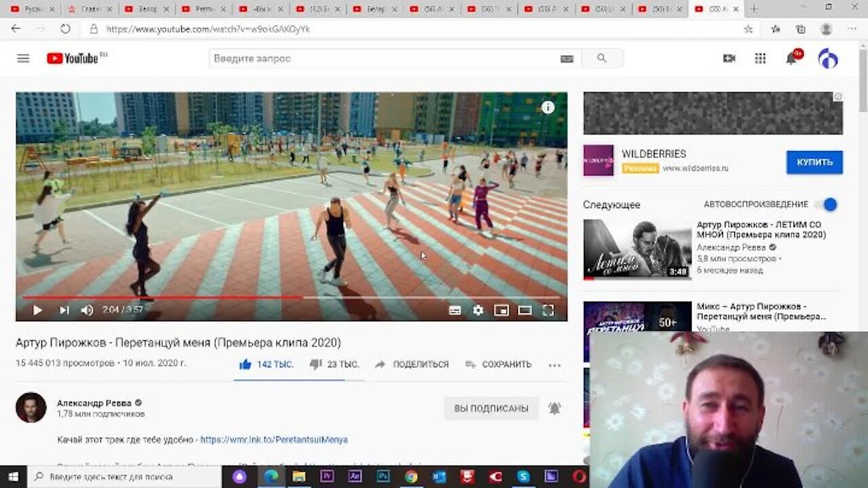Click ВЫ ПОДПИСАНЫ subscription button
Screen dimensions: 868x488
(x=491, y=408)
